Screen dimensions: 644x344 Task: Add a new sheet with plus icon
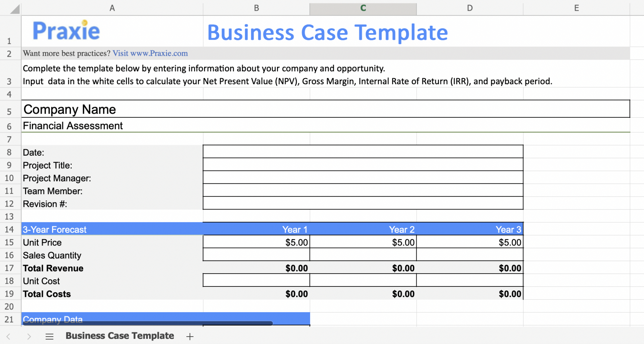pos(190,336)
